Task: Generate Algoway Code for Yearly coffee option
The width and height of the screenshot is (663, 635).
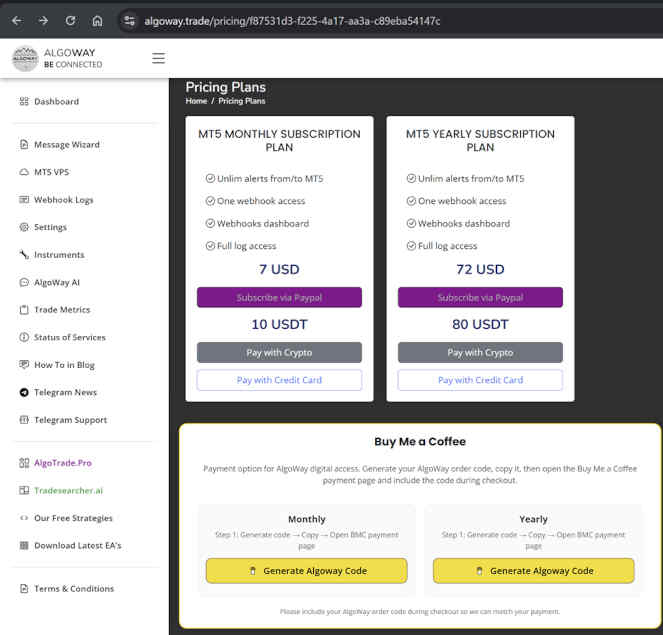Action: (x=534, y=571)
